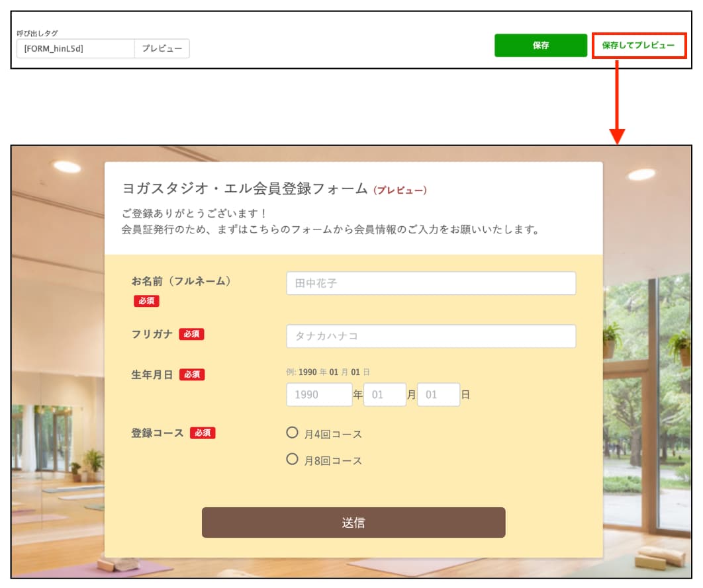Viewport: 703px width, 588px height.
Task: Click the 送信 submit button
Action: click(x=353, y=523)
